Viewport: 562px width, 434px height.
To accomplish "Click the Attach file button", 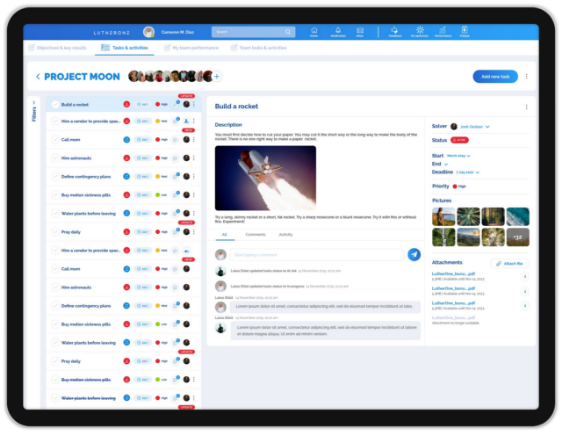I will click(x=509, y=263).
